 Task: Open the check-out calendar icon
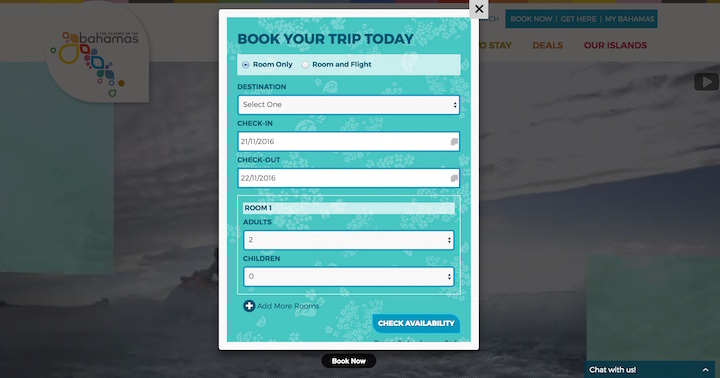(454, 178)
